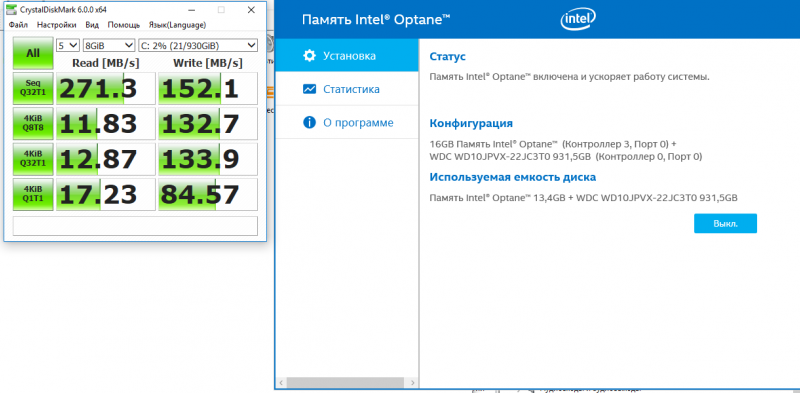This screenshot has width=800, height=393.
Task: Click the 152.1 sequential write result
Action: tap(208, 88)
